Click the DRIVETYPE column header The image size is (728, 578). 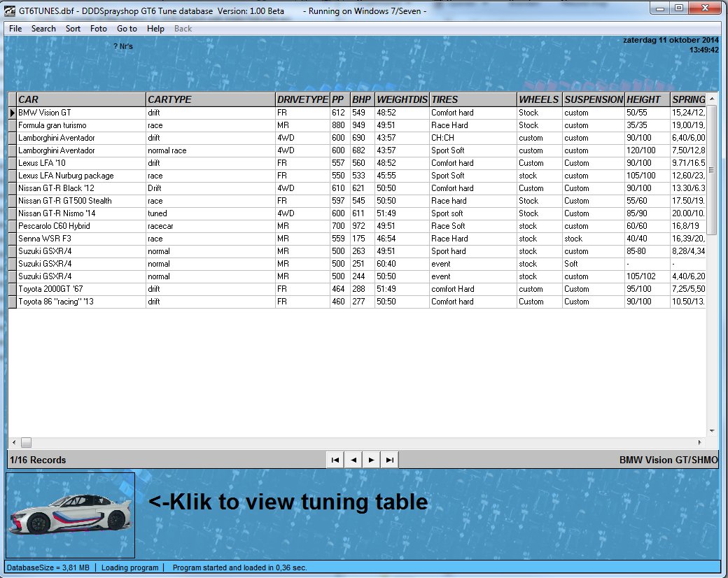pos(302,99)
